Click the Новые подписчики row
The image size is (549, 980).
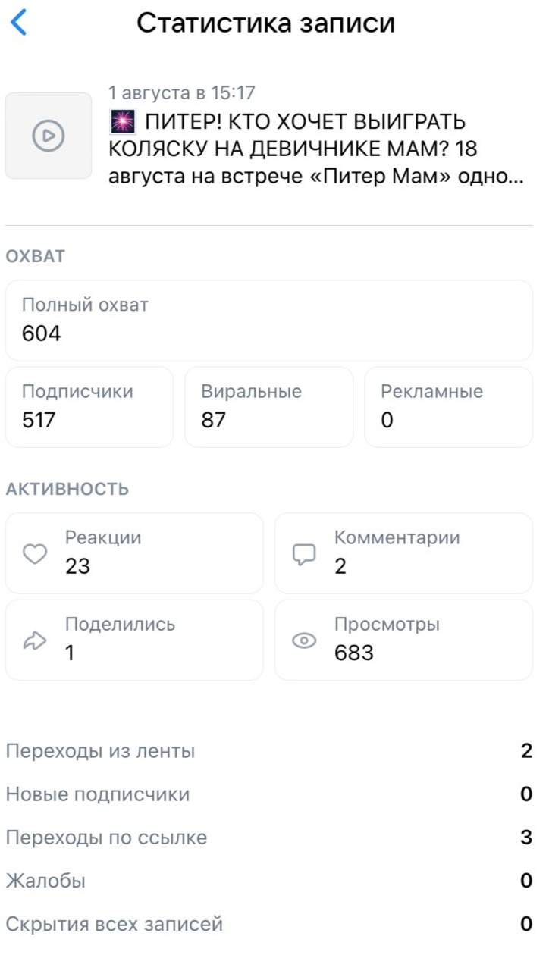tap(269, 794)
